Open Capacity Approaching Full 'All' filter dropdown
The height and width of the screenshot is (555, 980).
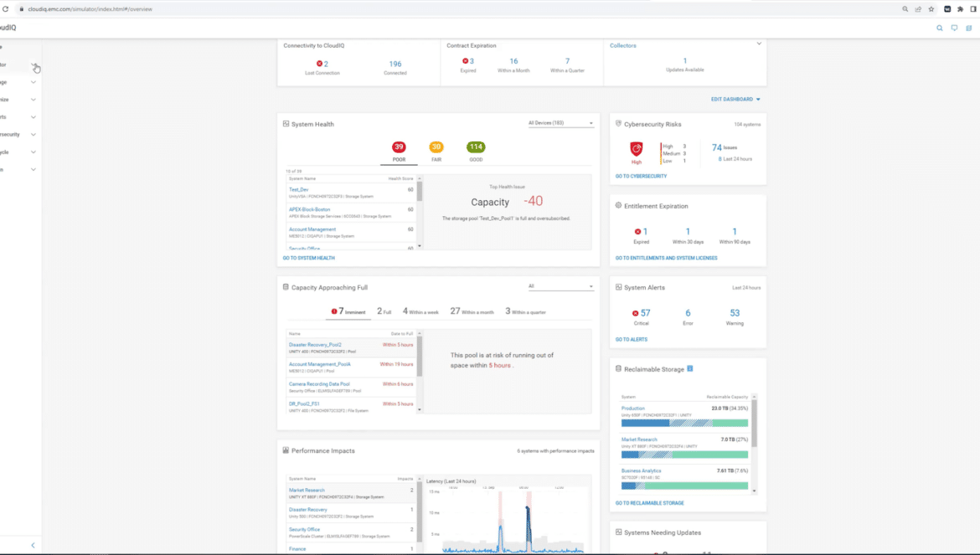[x=560, y=286]
